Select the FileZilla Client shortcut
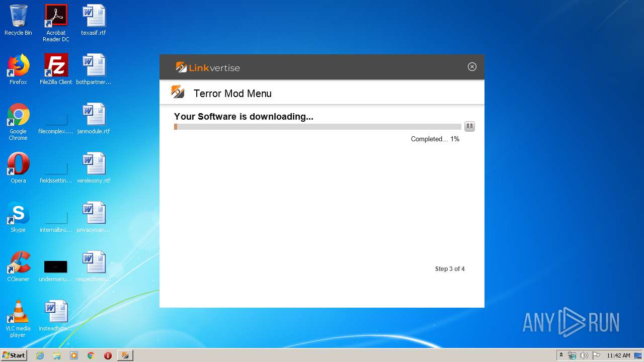This screenshot has width=644, height=362. 56,69
